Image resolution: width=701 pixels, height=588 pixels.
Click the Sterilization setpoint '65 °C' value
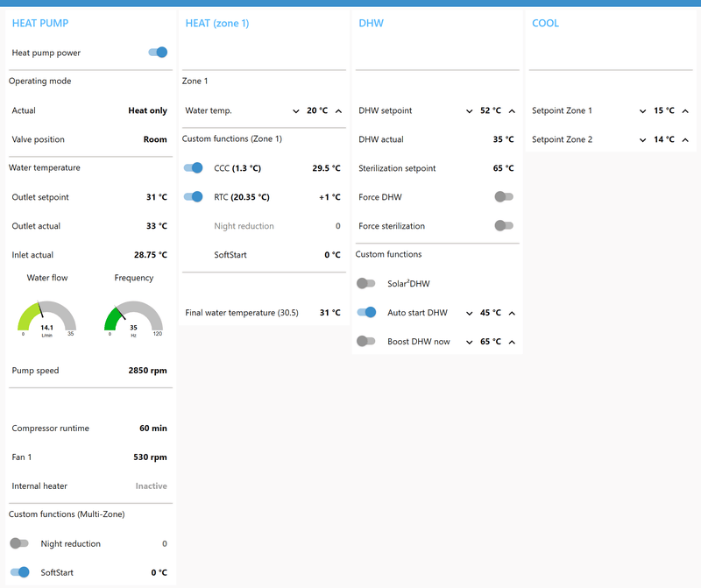[503, 168]
